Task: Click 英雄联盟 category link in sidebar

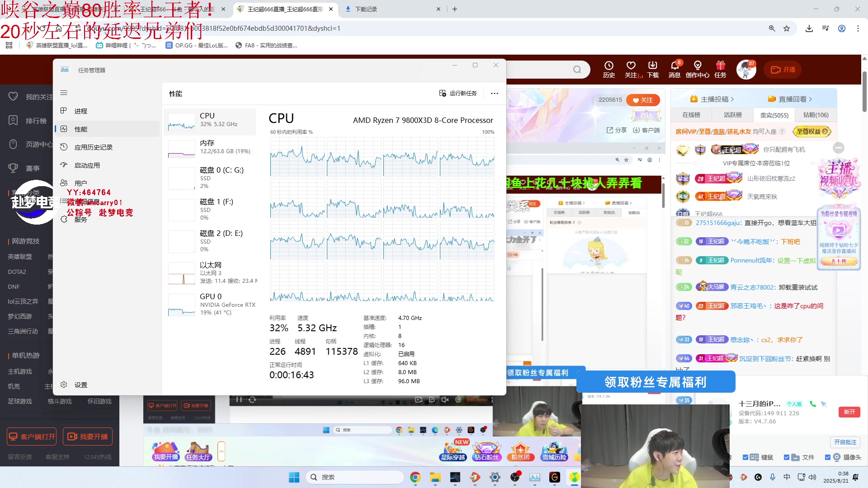Action: click(20, 257)
